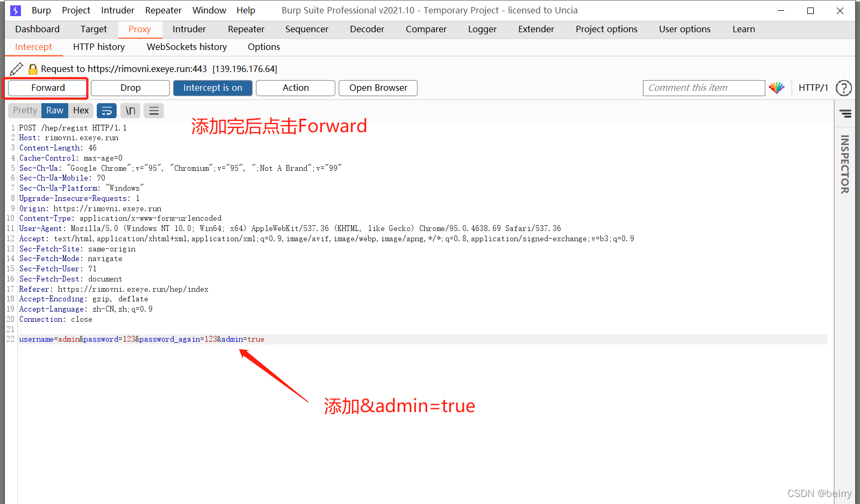Toggle the word wrap icon button
The height and width of the screenshot is (504, 860).
pyautogui.click(x=106, y=111)
